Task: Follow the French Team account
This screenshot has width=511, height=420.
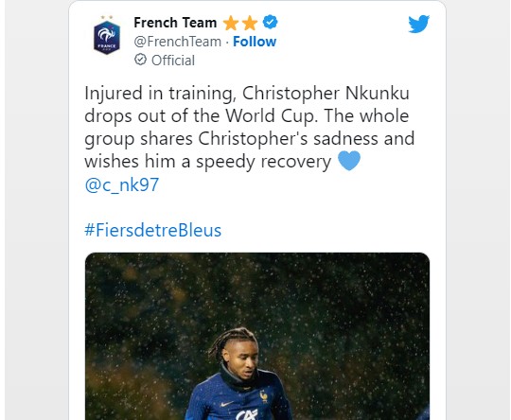Action: (x=255, y=42)
